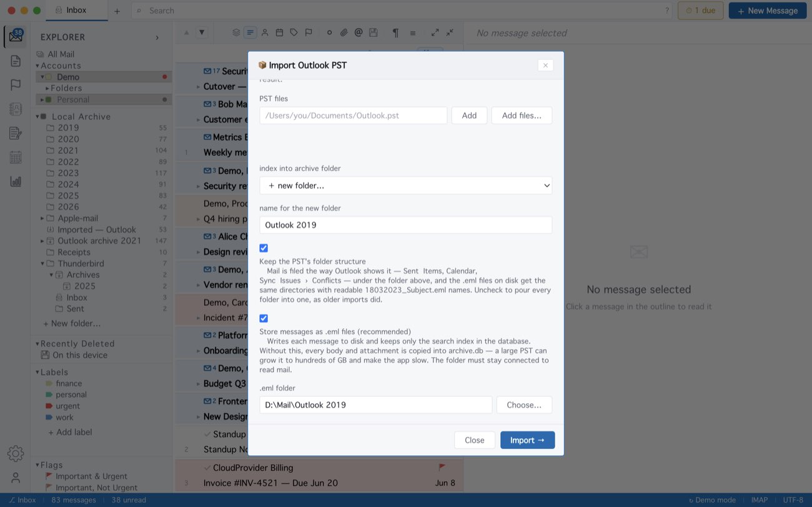
Task: Click the expand-all arrows toolbar icon
Action: (x=435, y=32)
